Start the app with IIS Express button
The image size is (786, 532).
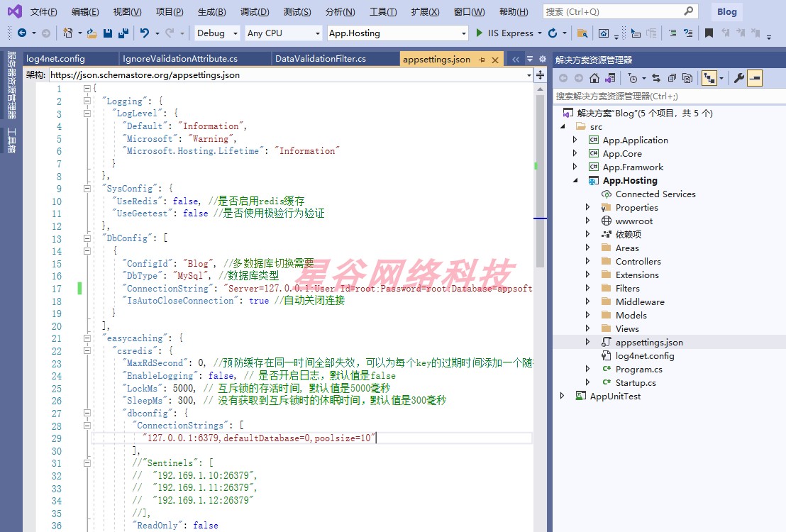(504, 33)
